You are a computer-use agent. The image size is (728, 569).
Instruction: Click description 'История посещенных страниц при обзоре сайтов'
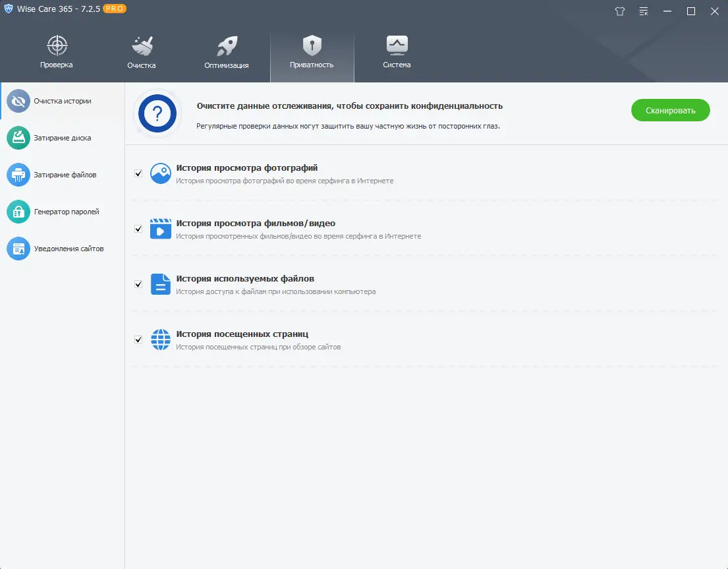tap(258, 347)
